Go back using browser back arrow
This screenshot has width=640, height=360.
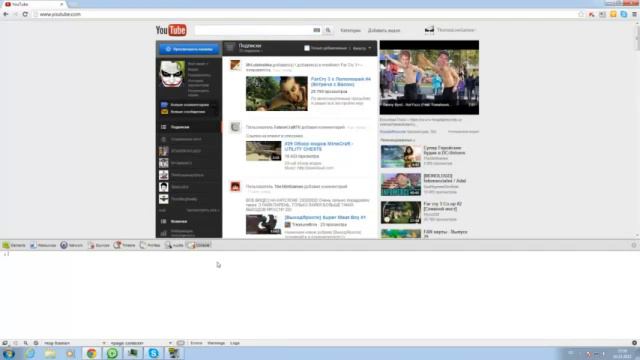6,14
